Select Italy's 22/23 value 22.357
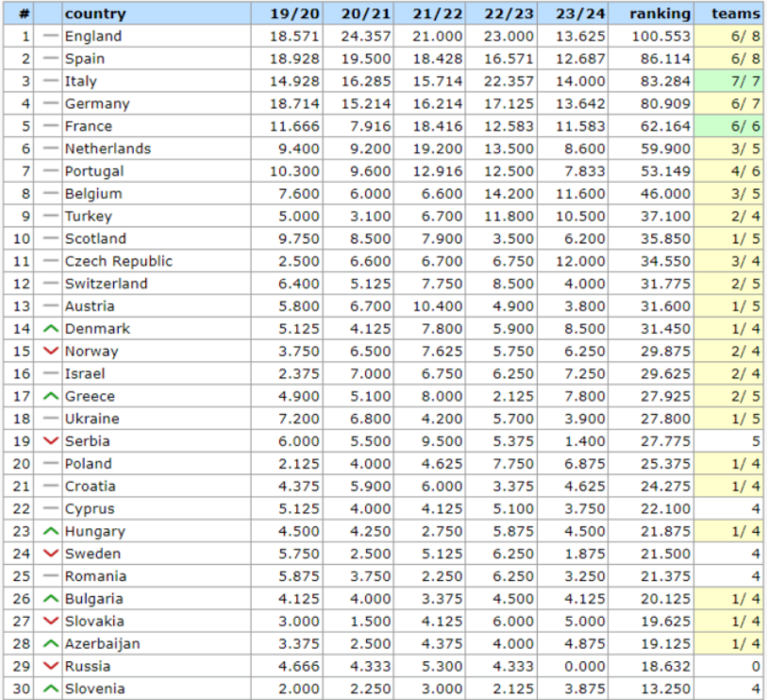This screenshot has width=767, height=700. [x=509, y=81]
